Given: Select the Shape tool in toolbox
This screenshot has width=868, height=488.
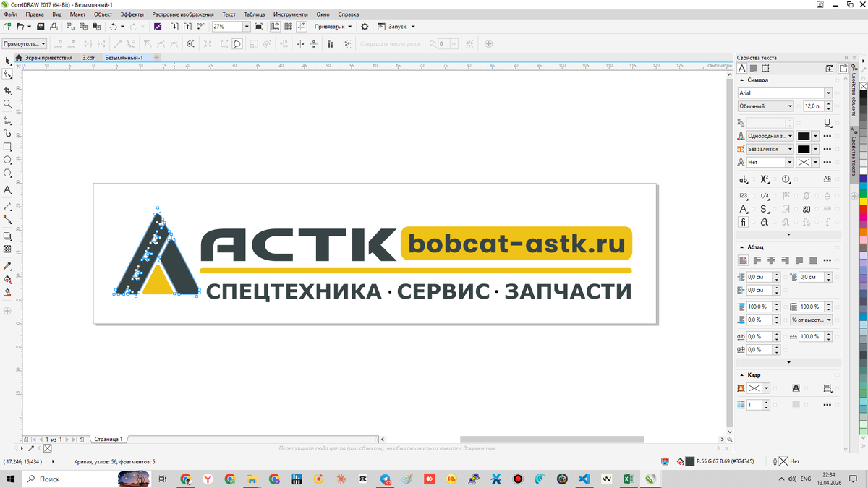Looking at the screenshot, I should pos(7,74).
